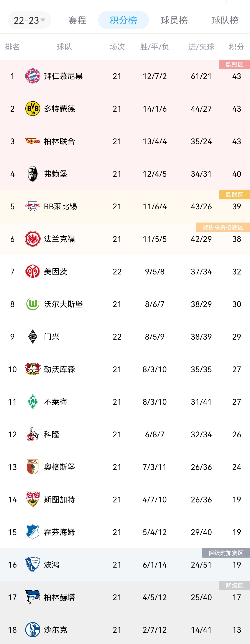Screen dimensions: 250x644
Task: Tap the 欧冠区 zone label
Action: tap(235, 64)
